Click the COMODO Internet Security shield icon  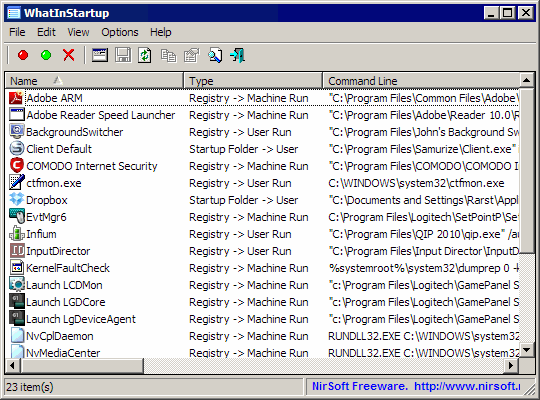pos(17,166)
